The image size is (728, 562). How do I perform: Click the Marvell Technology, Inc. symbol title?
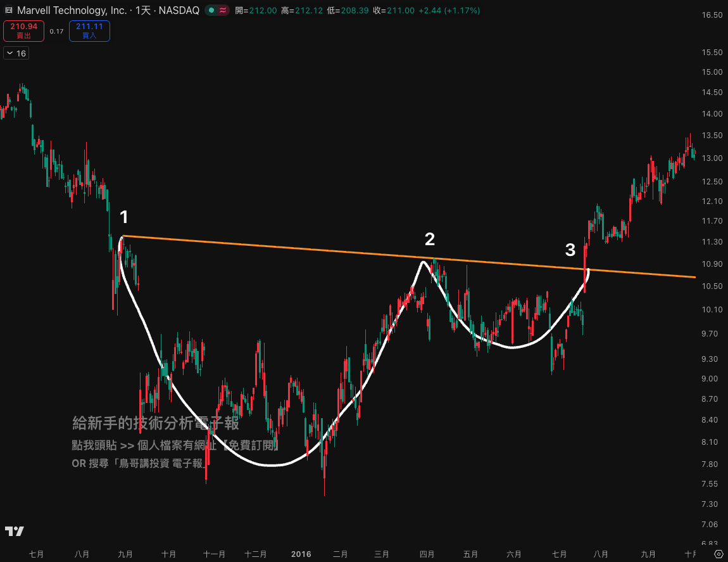coord(72,10)
